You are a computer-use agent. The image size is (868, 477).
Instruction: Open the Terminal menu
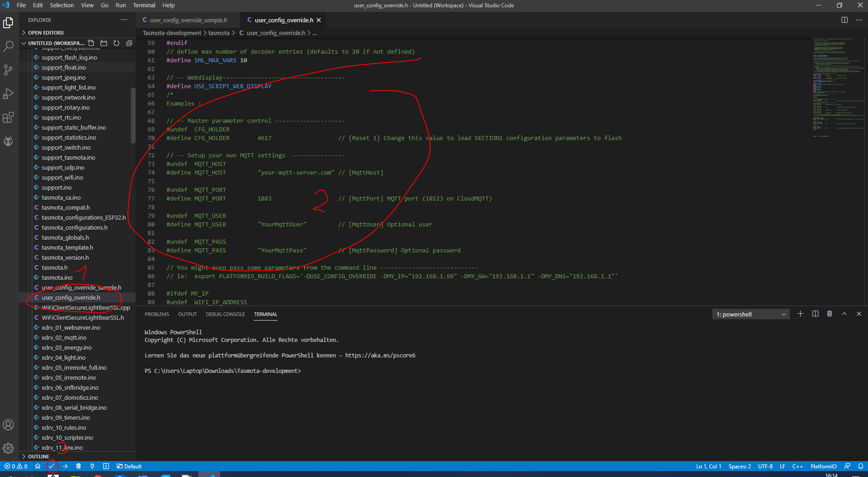(x=144, y=5)
